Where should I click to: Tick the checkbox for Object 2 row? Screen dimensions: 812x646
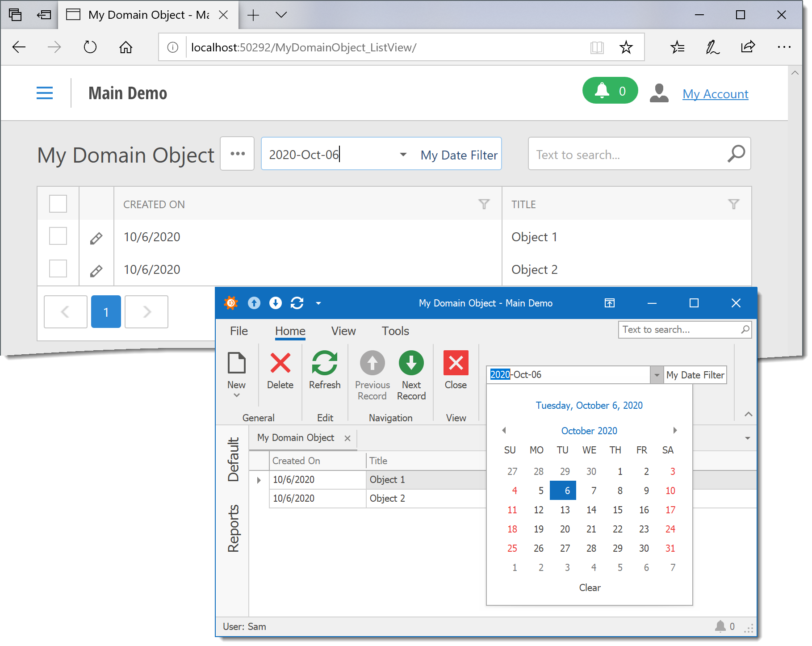[58, 269]
